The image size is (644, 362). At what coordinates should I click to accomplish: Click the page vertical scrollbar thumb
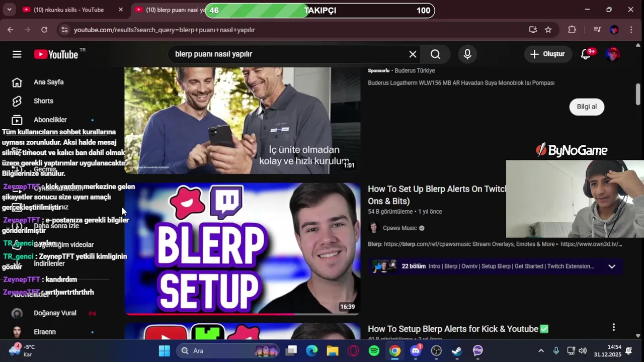coord(638,95)
